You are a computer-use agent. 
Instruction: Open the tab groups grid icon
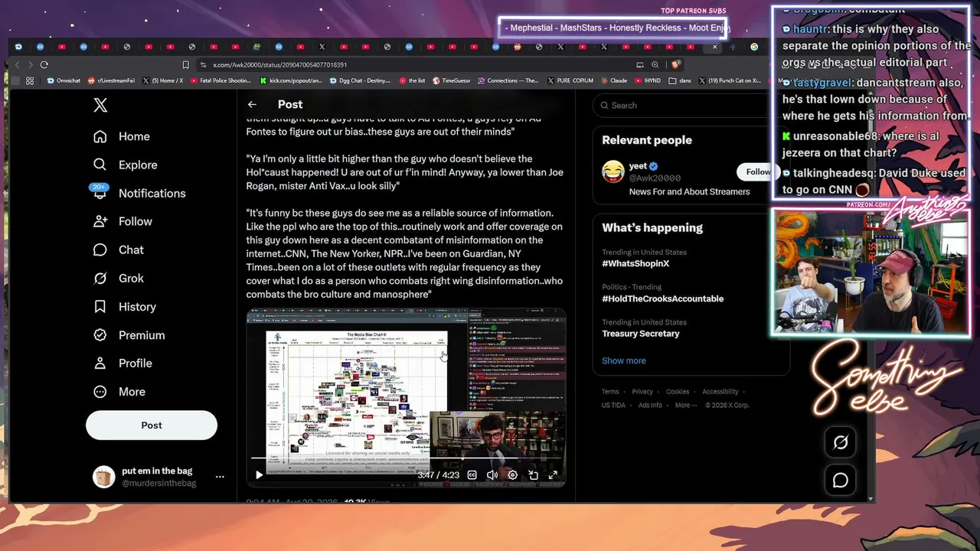[30, 80]
